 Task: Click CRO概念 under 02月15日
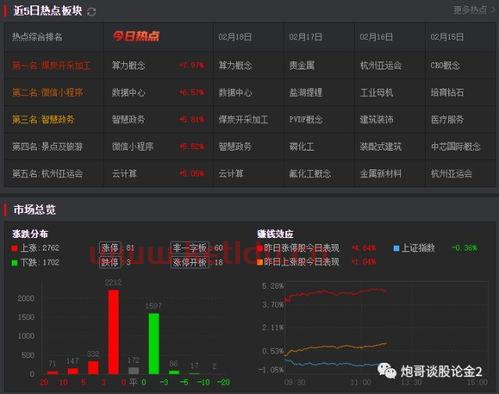445,65
